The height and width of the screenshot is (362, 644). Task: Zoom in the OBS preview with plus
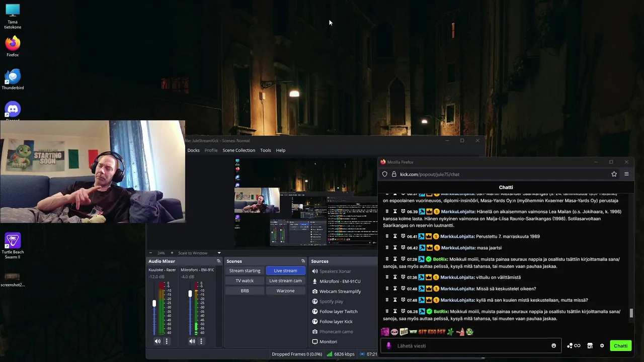click(172, 253)
